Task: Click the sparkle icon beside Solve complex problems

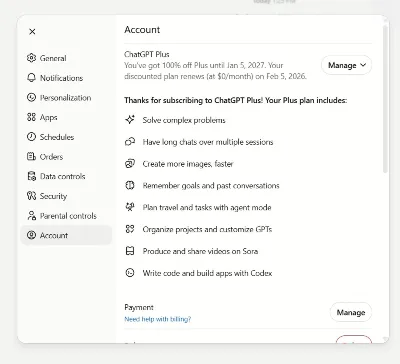Action: (130, 120)
